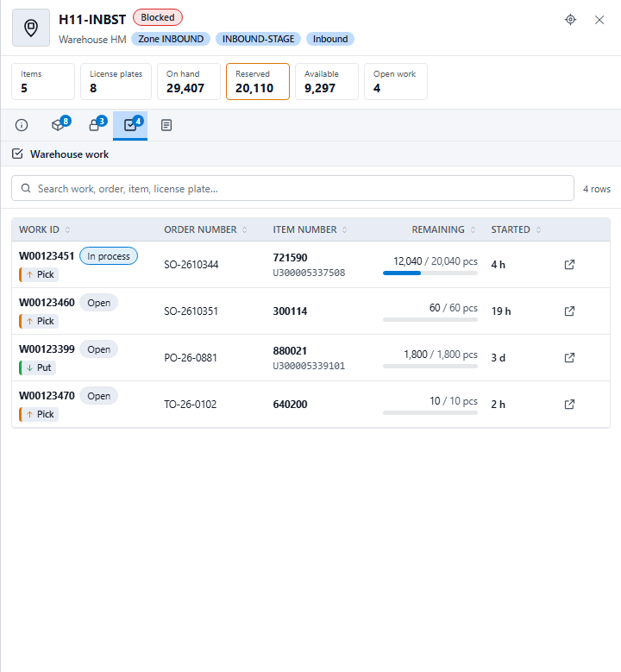
Task: Sort by Item Number column
Action: click(310, 229)
